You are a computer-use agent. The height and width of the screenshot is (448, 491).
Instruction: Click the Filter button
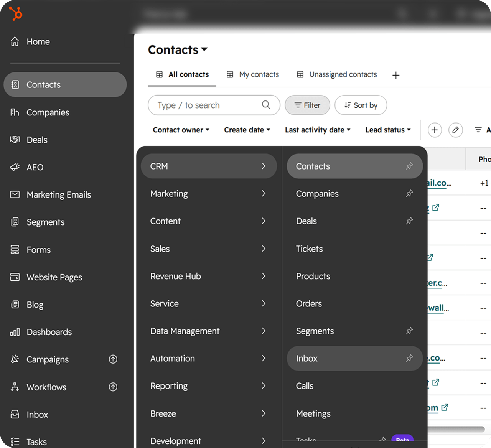coord(307,105)
